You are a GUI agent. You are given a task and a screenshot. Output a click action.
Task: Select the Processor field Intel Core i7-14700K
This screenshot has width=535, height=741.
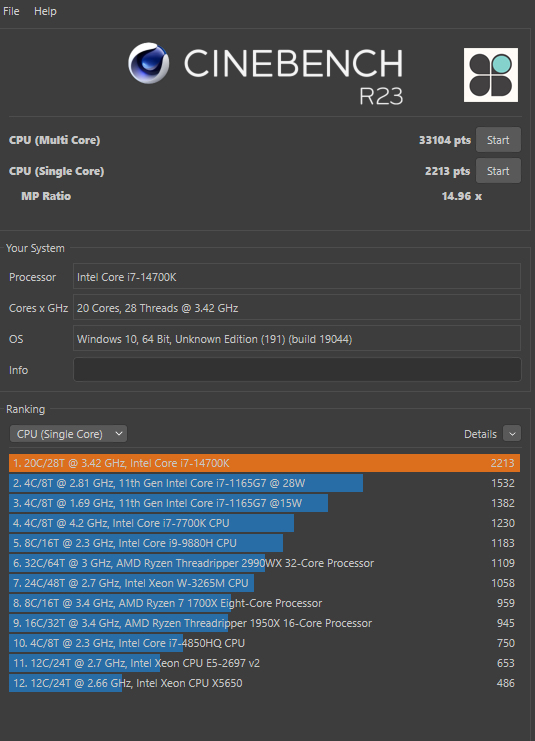click(297, 276)
